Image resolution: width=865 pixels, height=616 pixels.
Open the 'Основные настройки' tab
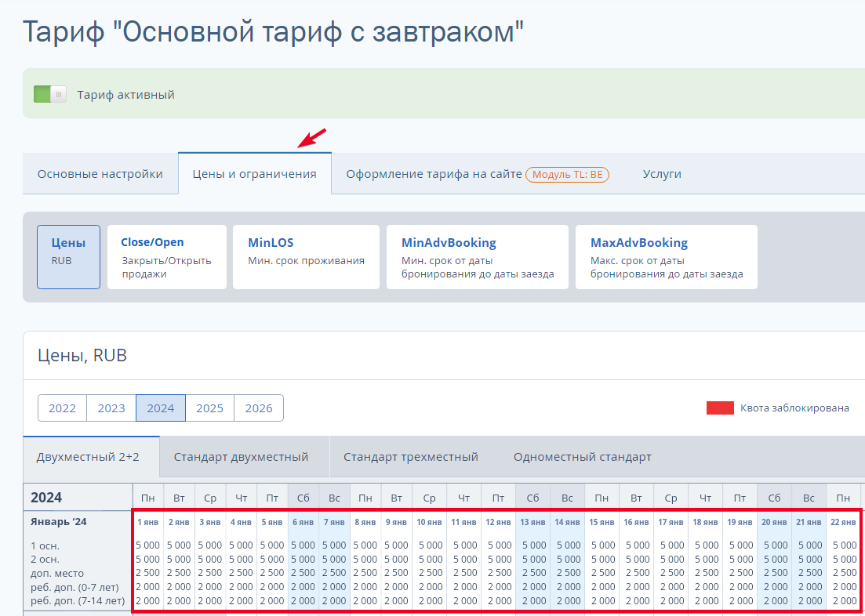(100, 174)
